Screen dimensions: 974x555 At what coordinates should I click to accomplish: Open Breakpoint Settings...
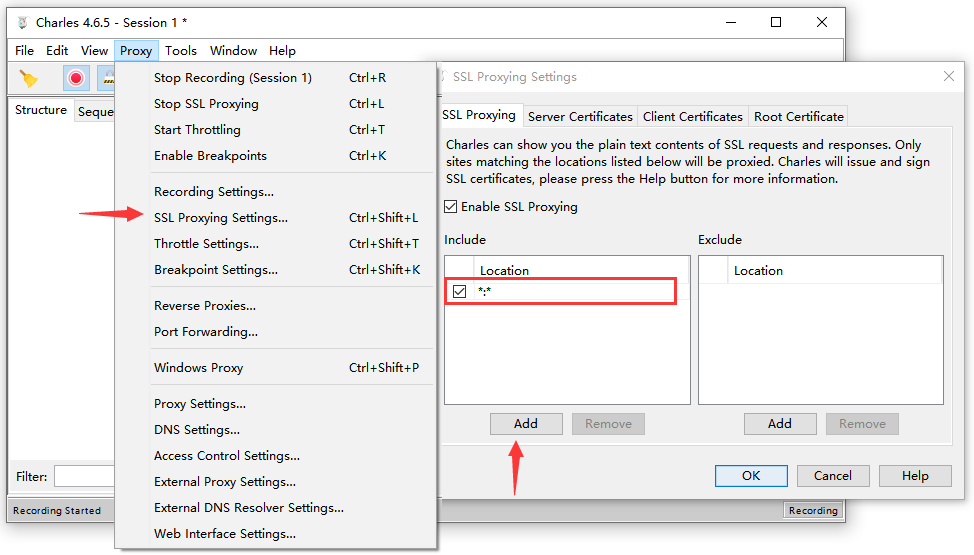(x=276, y=270)
